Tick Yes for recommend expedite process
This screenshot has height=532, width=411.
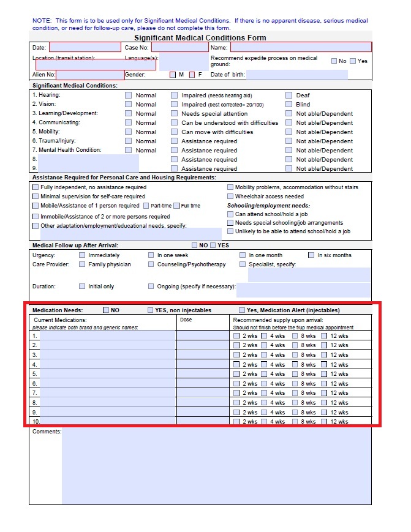coord(353,61)
